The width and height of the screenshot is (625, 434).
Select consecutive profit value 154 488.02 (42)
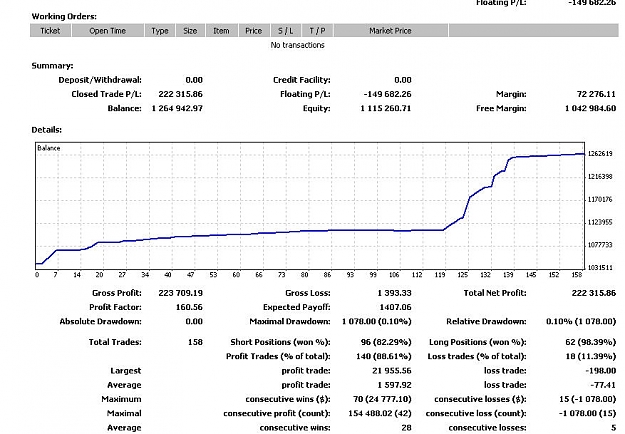[380, 413]
